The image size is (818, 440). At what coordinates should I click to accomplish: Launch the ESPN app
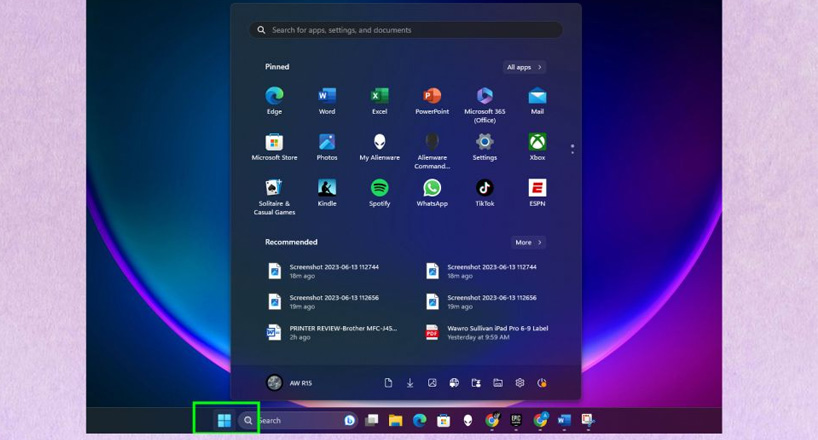[x=537, y=193]
